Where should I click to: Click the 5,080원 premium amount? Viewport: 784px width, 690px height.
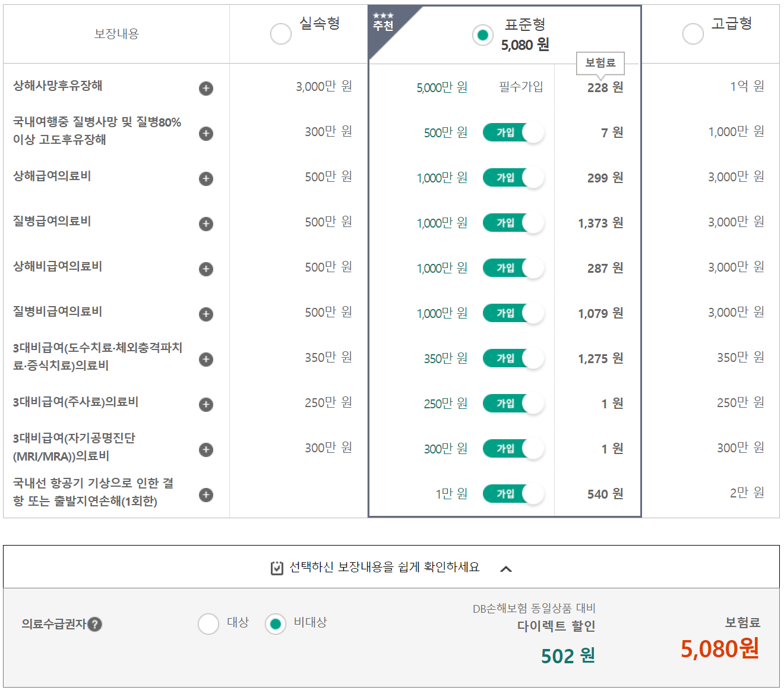click(x=720, y=650)
